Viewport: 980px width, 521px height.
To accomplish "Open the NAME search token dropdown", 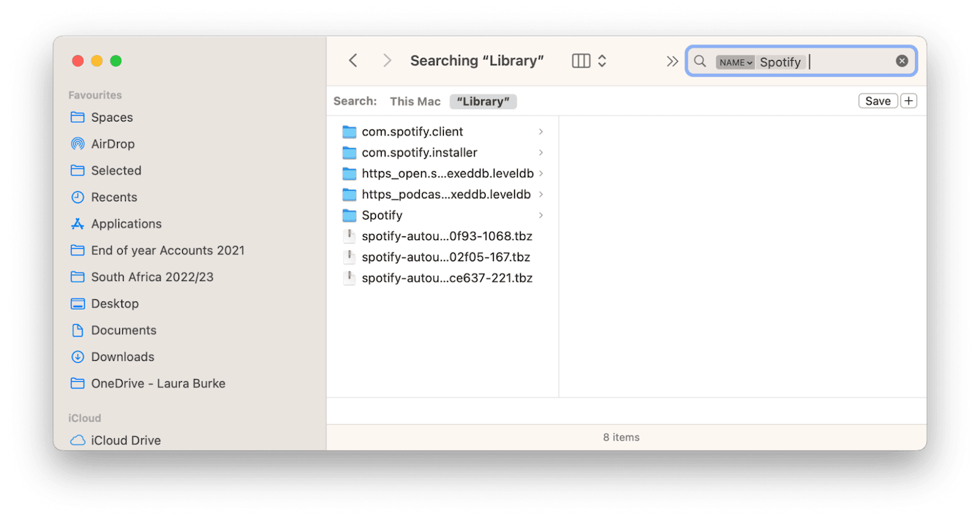I will (736, 62).
